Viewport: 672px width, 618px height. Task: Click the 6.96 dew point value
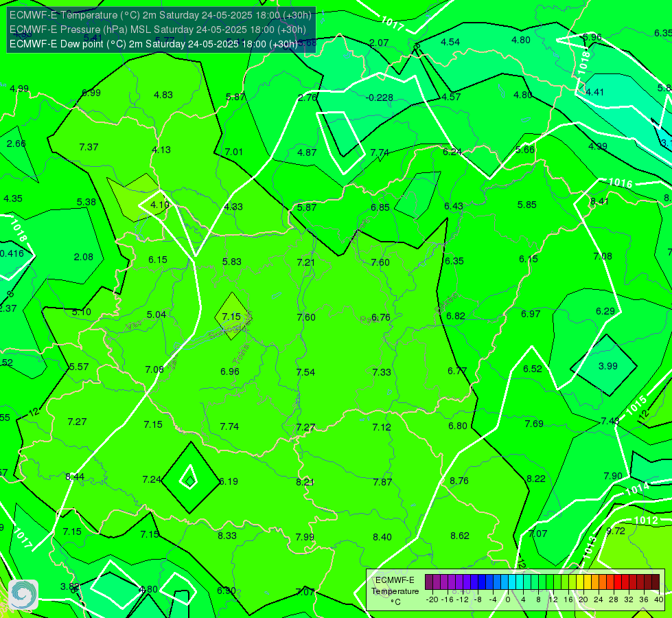[x=230, y=371]
